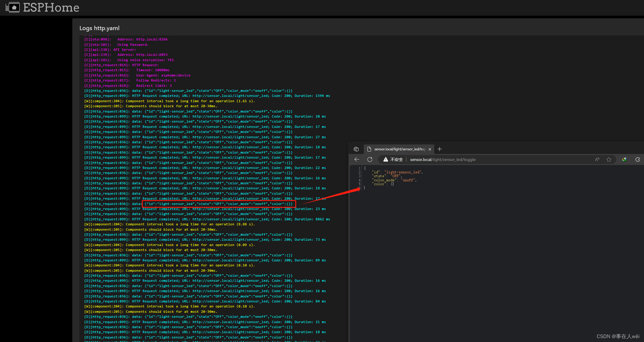644x342 pixels.
Task: Click the 'HTTP Request:' config log line
Action: click(x=122, y=65)
